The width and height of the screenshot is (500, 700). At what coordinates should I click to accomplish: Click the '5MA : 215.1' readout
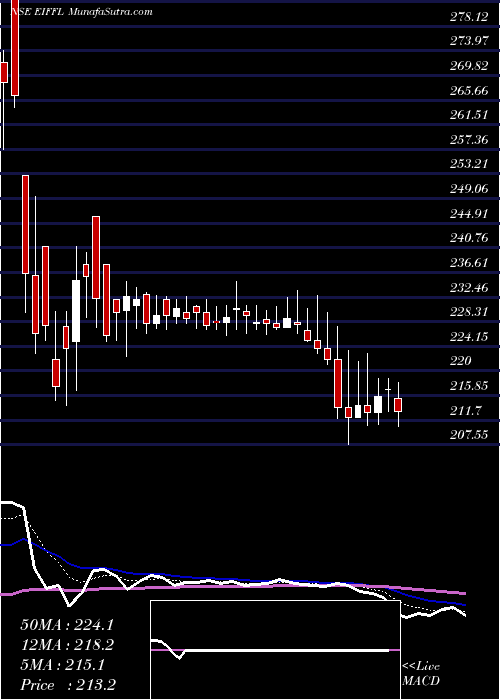tap(62, 665)
